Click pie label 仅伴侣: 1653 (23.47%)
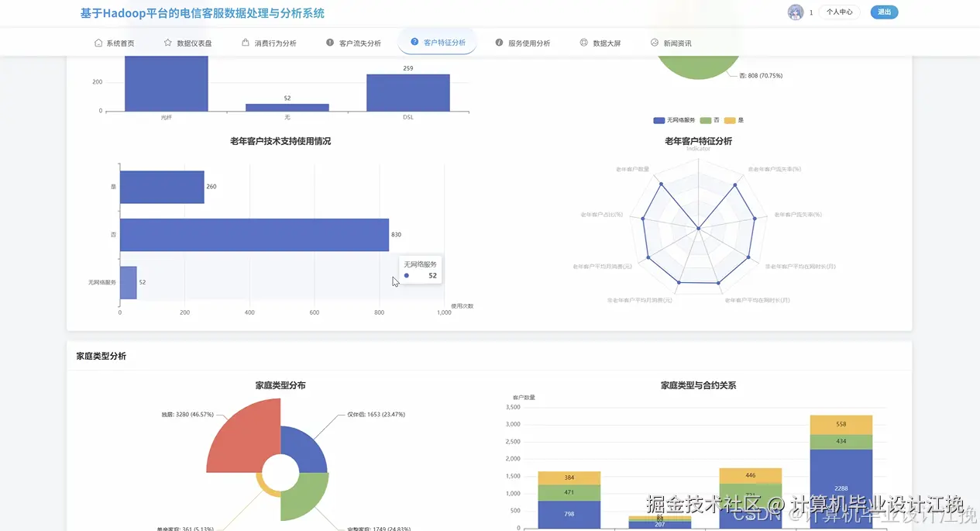 (x=376, y=415)
